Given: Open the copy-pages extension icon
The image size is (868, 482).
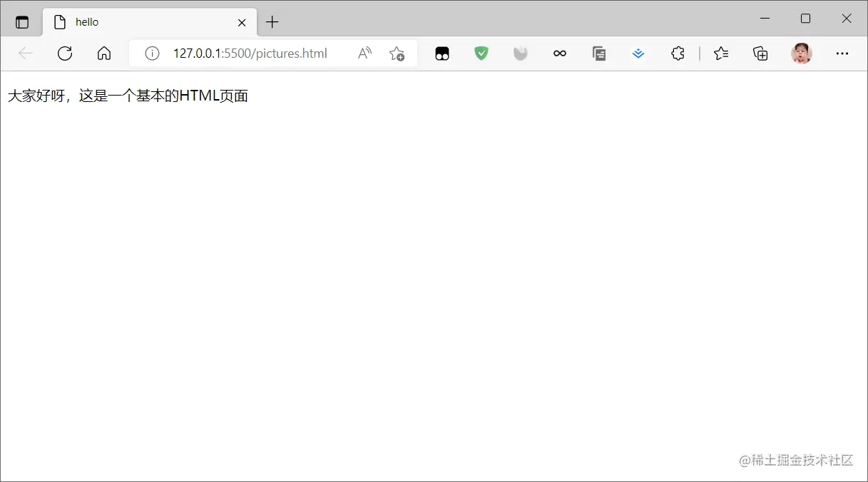Looking at the screenshot, I should point(599,53).
